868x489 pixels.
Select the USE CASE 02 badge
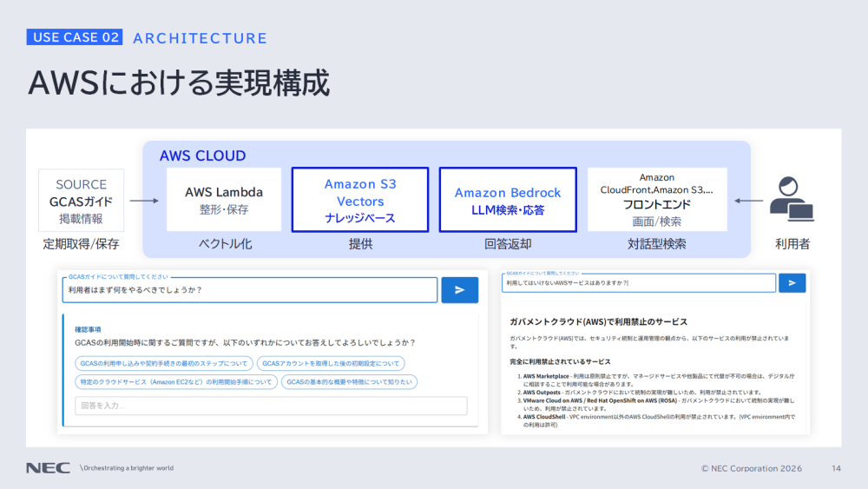pyautogui.click(x=75, y=37)
